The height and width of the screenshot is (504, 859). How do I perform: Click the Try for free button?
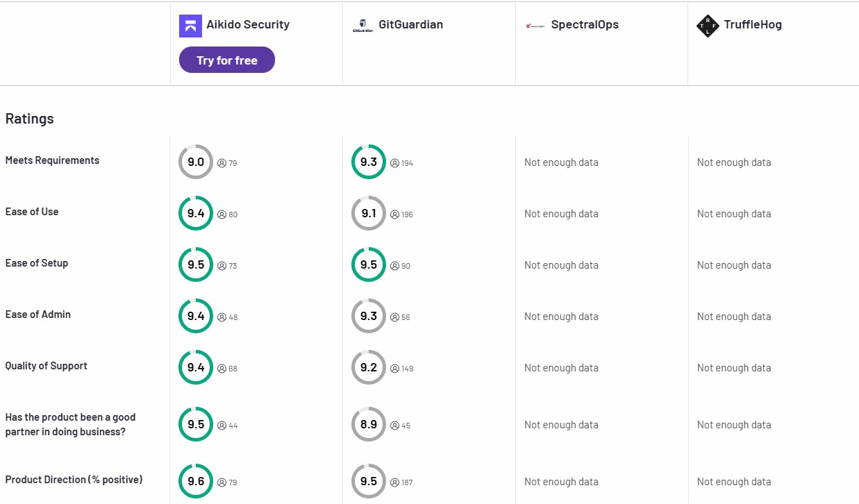coord(227,60)
